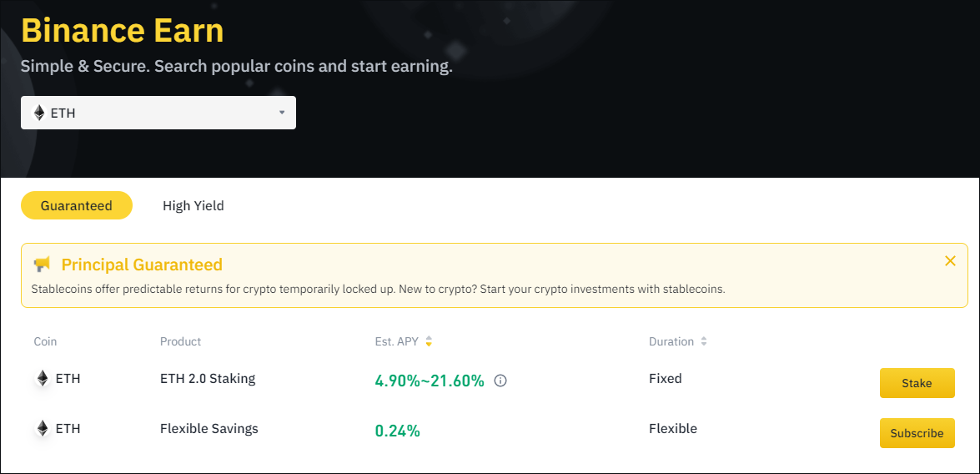The height and width of the screenshot is (474, 980).
Task: Click the ETH icon in the Flexible Savings row
Action: point(42,428)
